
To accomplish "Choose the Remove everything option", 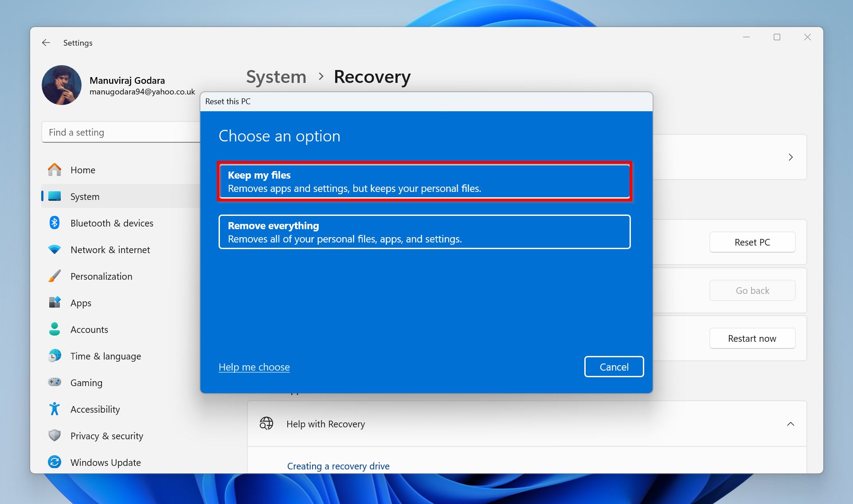I will tap(424, 232).
